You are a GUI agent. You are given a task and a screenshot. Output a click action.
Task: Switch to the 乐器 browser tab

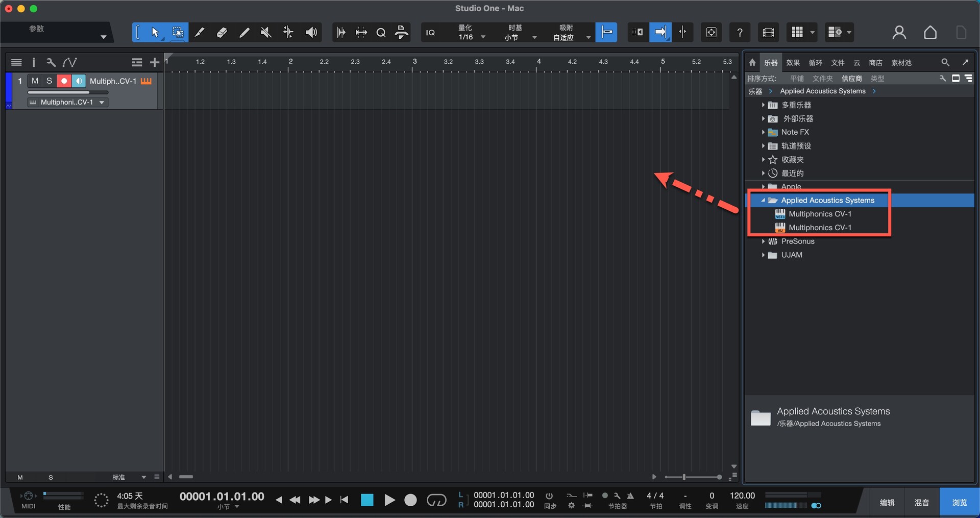(771, 63)
